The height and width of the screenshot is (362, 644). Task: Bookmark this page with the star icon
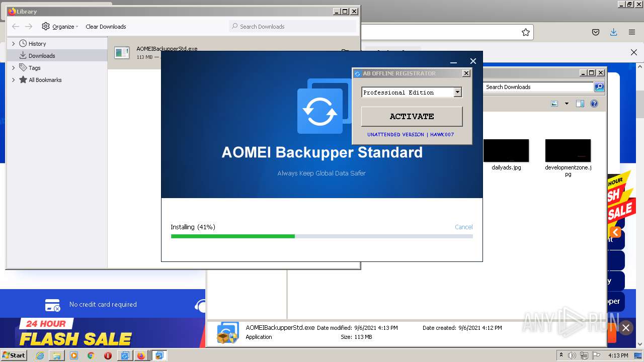526,32
